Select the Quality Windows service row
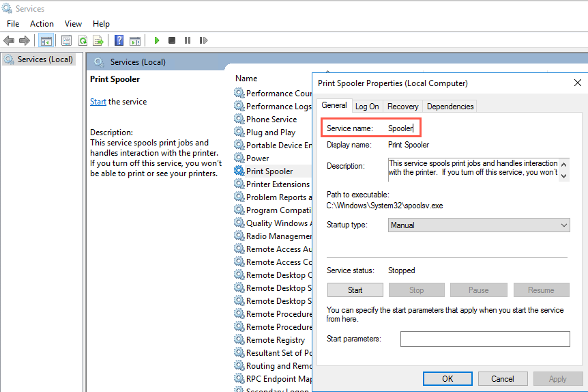Image resolution: width=588 pixels, height=392 pixels. 272,223
